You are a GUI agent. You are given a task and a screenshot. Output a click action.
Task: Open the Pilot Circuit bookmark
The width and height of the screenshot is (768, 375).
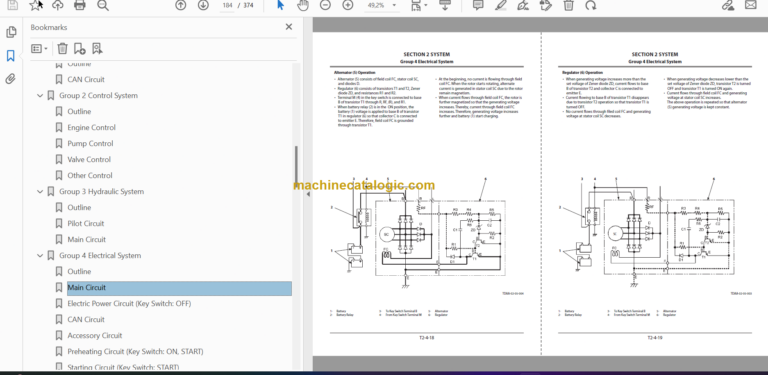86,223
